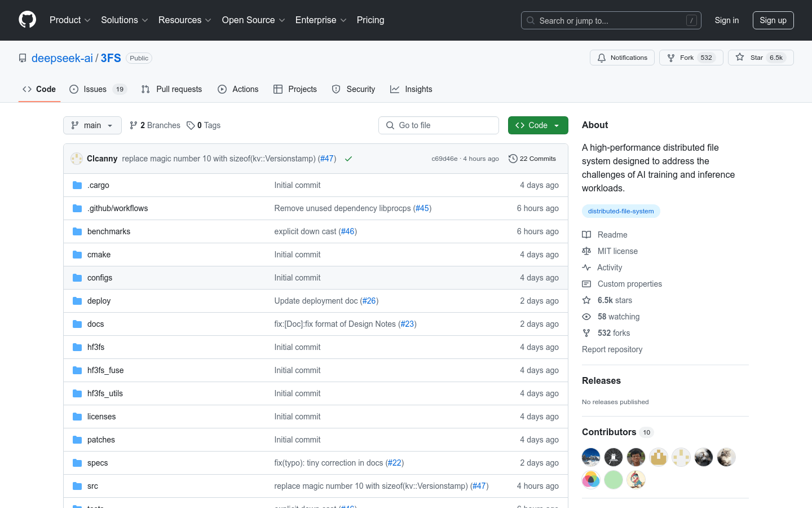Open the green Code dropdown button

[538, 125]
